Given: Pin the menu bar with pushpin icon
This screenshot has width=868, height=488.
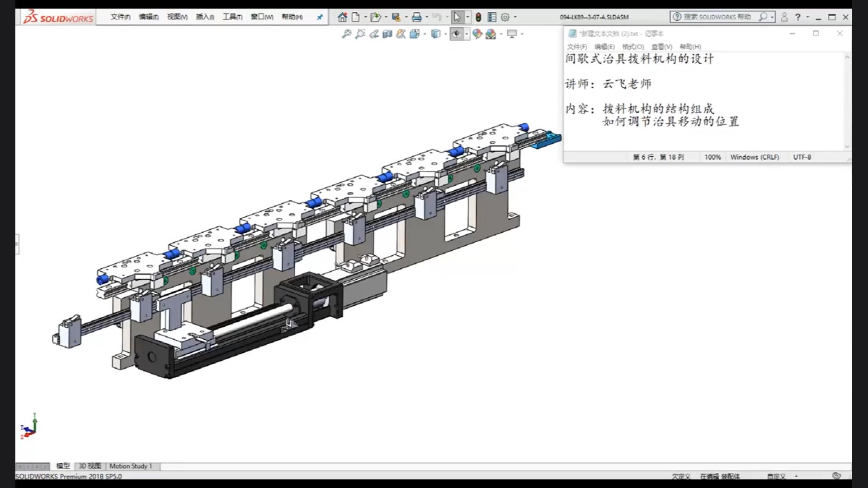Looking at the screenshot, I should pos(320,17).
